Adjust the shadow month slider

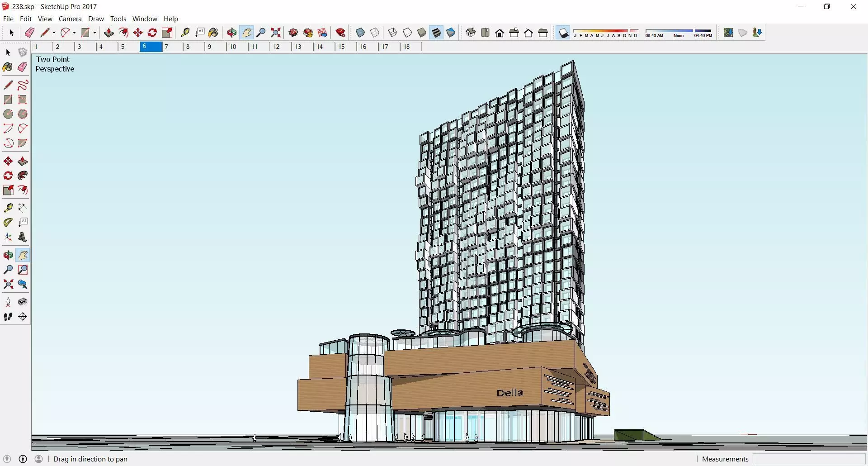606,33
